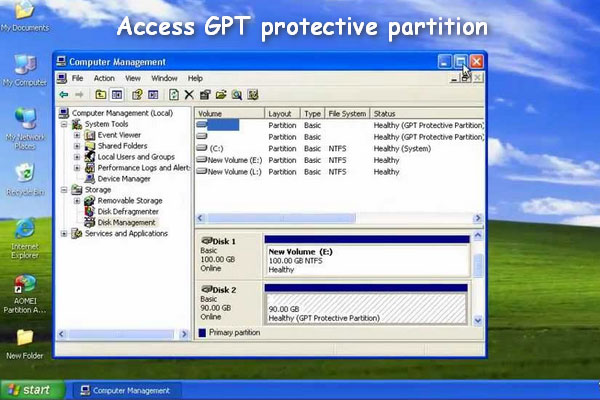The image size is (600, 400).
Task: Click the Disk 2 label block
Action: (x=230, y=304)
